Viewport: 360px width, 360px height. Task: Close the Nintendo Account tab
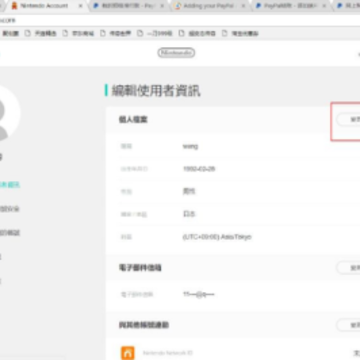pyautogui.click(x=80, y=6)
